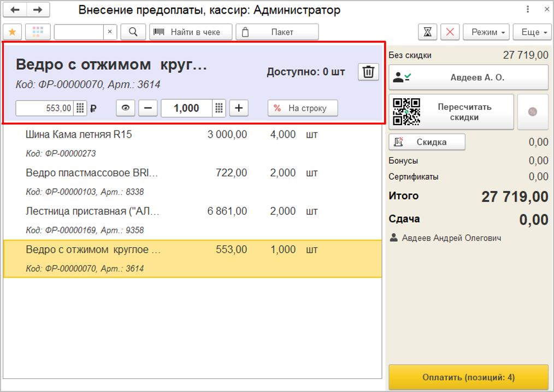
Task: Click the Скидка button
Action: [x=427, y=142]
